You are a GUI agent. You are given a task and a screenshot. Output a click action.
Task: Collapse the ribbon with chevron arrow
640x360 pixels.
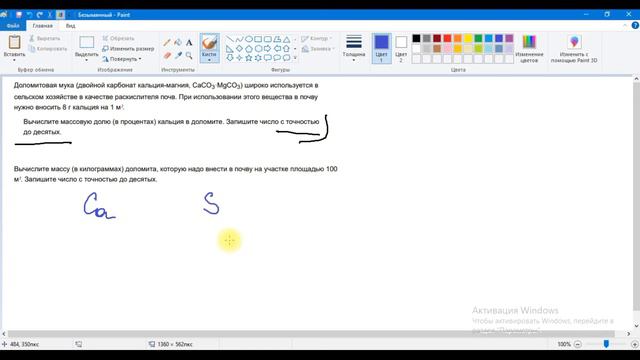(625, 25)
